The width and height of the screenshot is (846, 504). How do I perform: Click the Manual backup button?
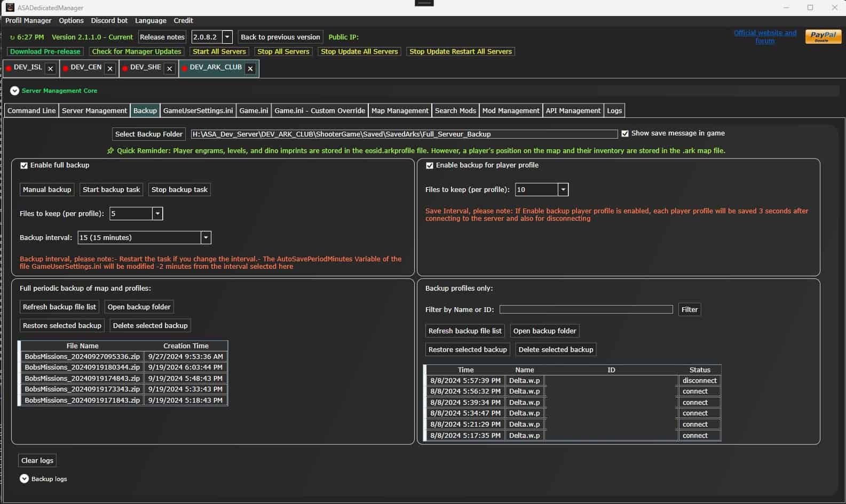(47, 189)
